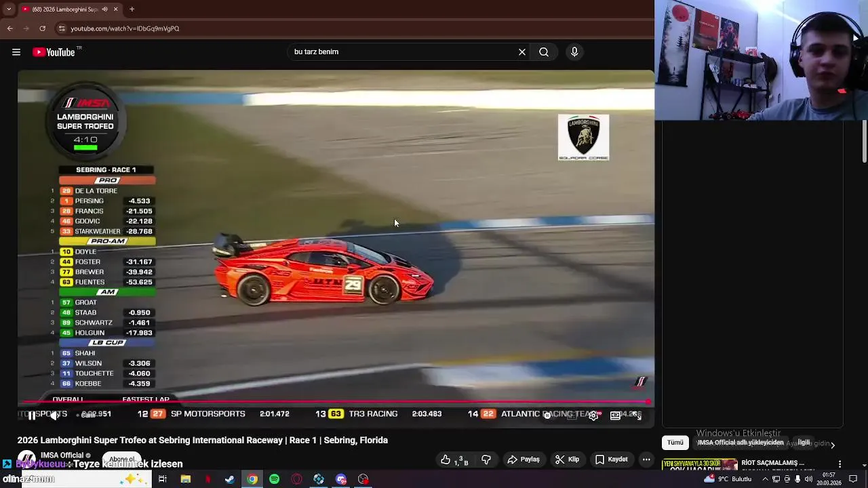Image resolution: width=868 pixels, height=488 pixels.
Task: Select the İlgili filter chip
Action: coord(804,443)
